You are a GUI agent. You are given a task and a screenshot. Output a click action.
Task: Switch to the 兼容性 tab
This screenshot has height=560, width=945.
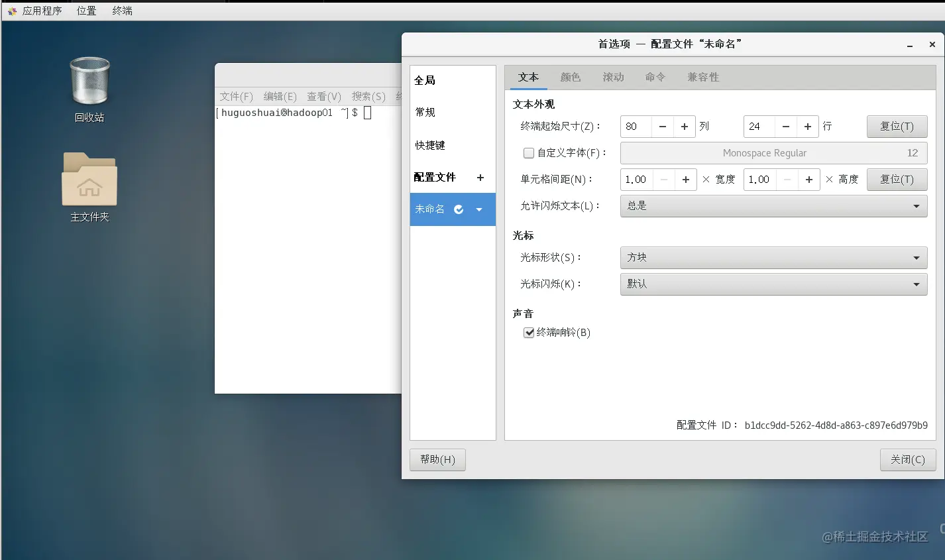click(x=703, y=78)
